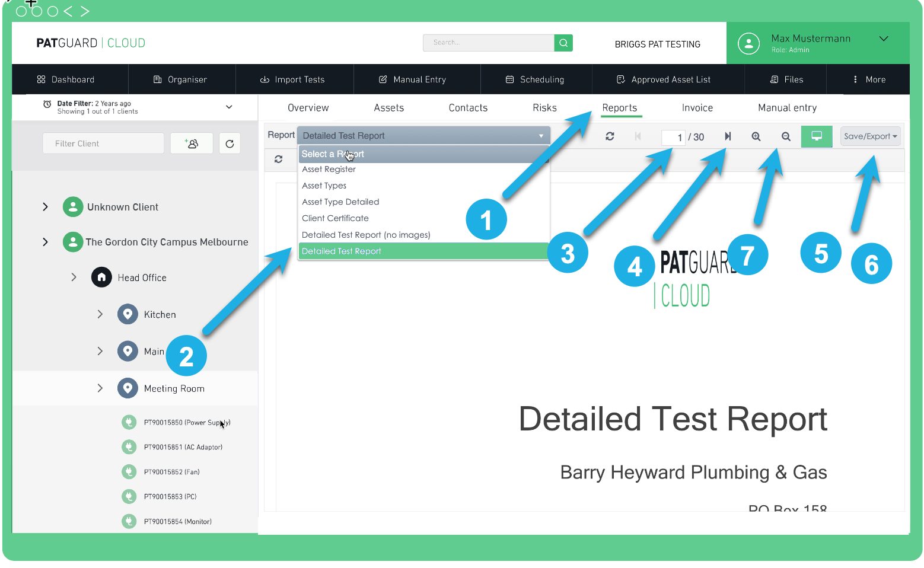Switch to the Risks tab

pyautogui.click(x=544, y=108)
